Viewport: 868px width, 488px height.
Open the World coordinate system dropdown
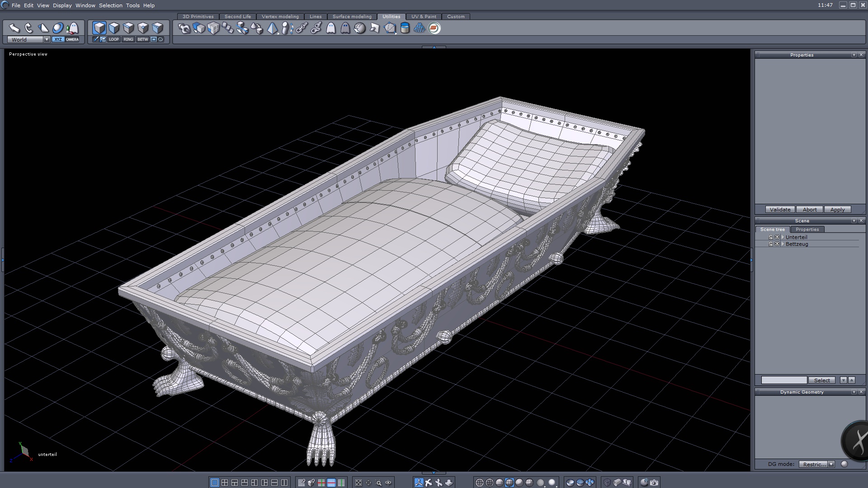tap(47, 40)
